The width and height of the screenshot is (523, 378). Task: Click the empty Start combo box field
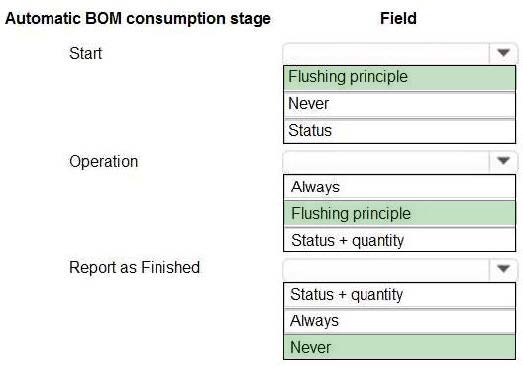(386, 53)
